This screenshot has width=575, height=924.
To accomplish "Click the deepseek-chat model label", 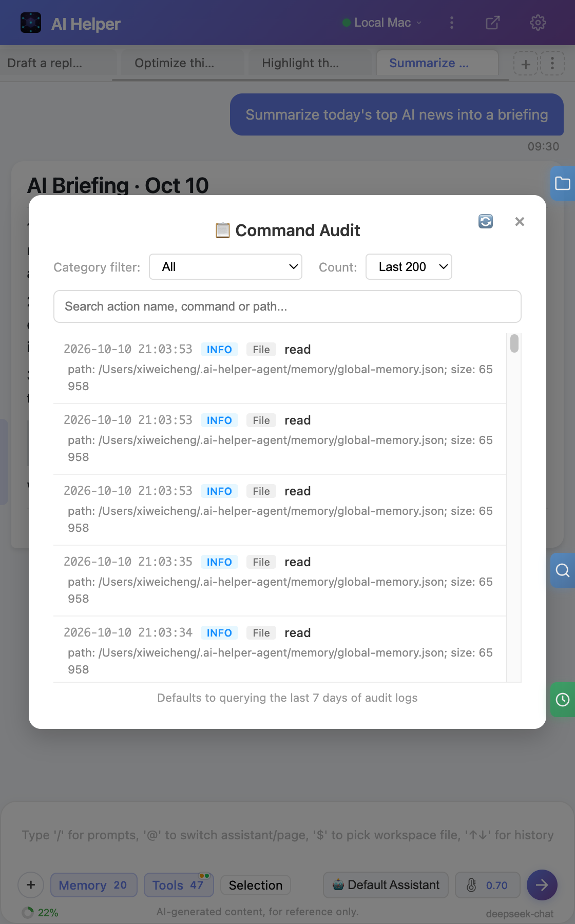I will pyautogui.click(x=520, y=914).
